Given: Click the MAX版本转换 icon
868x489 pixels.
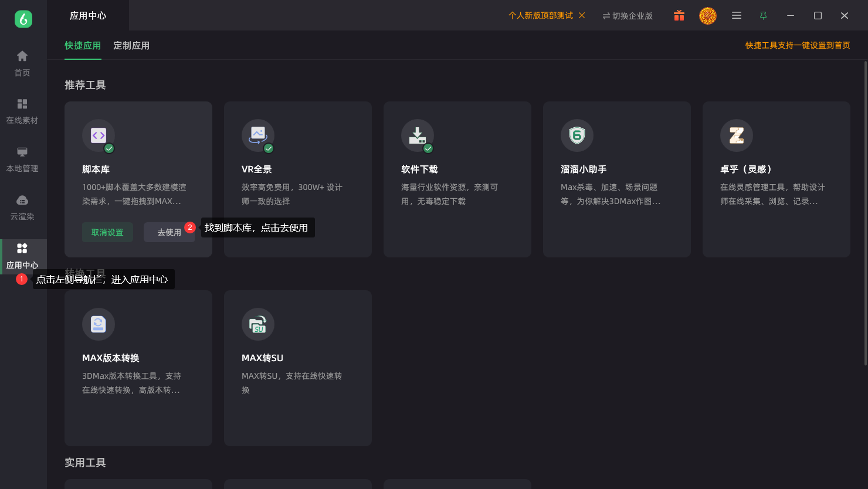Looking at the screenshot, I should click(99, 324).
